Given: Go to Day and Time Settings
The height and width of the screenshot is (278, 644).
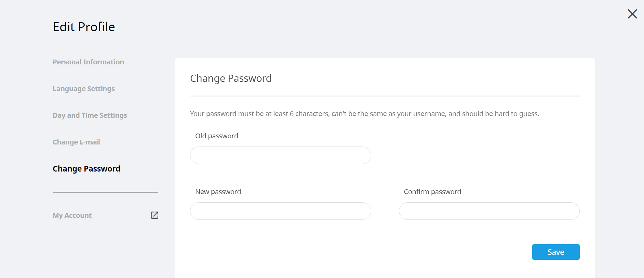Looking at the screenshot, I should [x=90, y=115].
